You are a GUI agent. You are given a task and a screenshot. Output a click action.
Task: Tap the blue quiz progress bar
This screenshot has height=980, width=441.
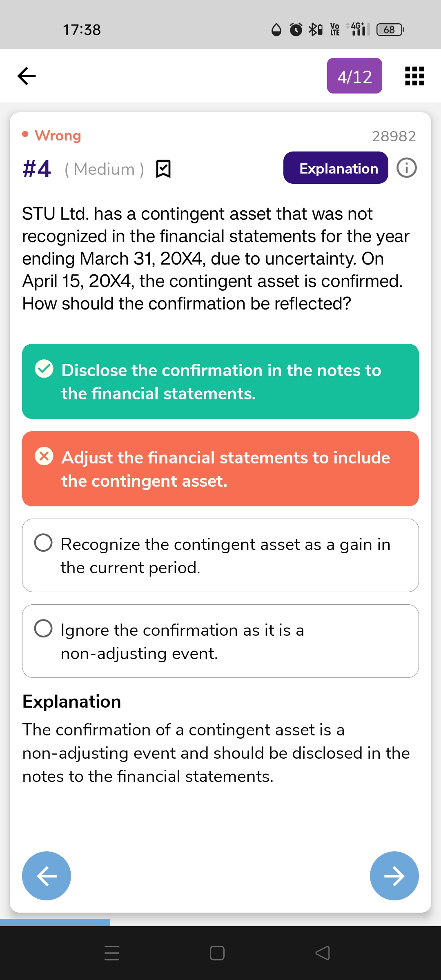pos(55,922)
